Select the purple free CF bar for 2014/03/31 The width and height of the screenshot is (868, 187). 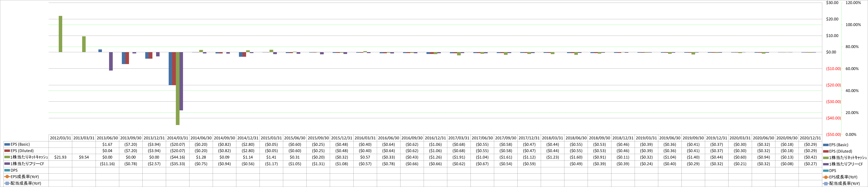pos(181,81)
